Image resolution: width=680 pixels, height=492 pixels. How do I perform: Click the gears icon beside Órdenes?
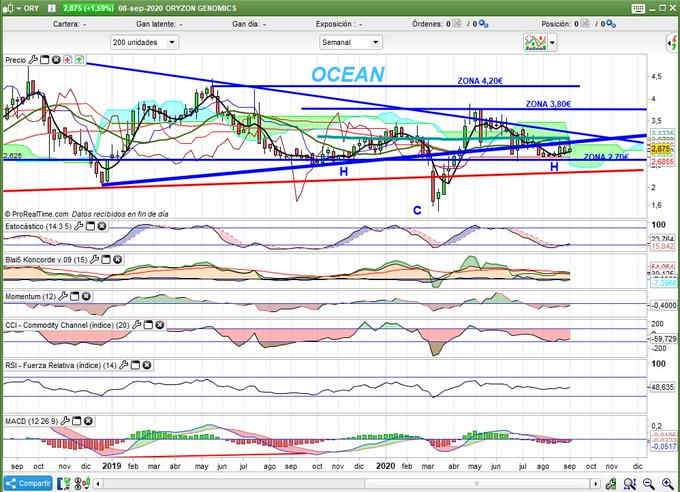[x=484, y=24]
